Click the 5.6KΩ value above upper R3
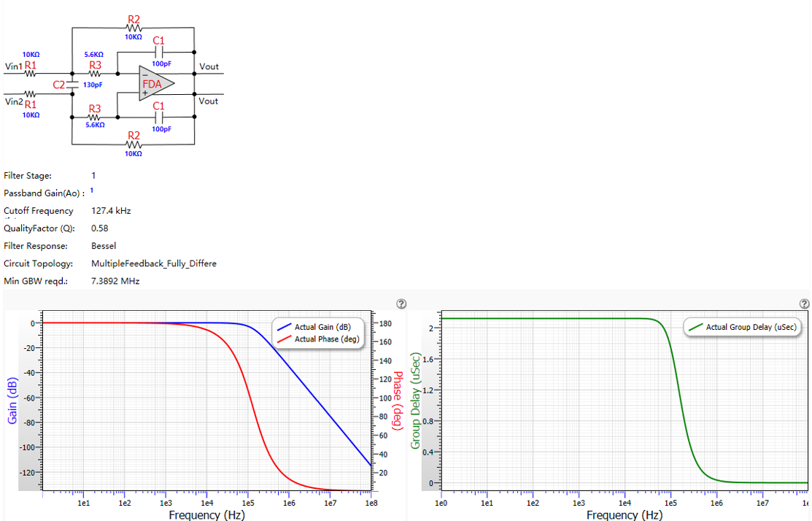The height and width of the screenshot is (521, 812). pos(93,55)
